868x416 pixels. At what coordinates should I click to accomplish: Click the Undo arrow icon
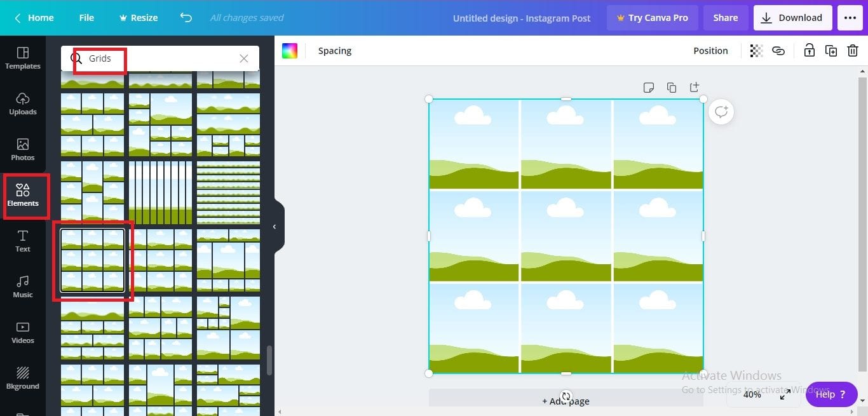click(x=186, y=18)
